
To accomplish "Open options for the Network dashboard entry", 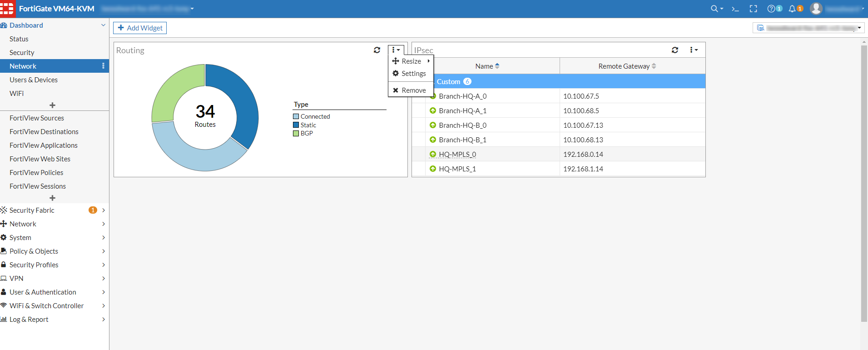I will [x=104, y=66].
